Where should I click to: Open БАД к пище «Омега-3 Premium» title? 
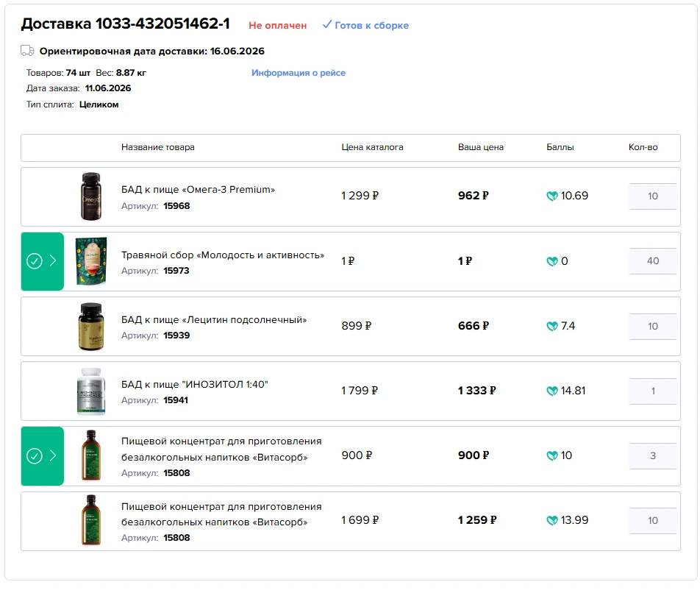click(x=199, y=189)
